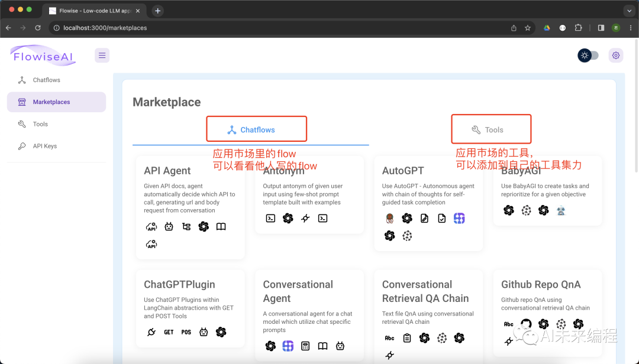The image size is (639, 364).
Task: Open the Conversational Retrieval QA Chain card
Action: click(x=428, y=317)
